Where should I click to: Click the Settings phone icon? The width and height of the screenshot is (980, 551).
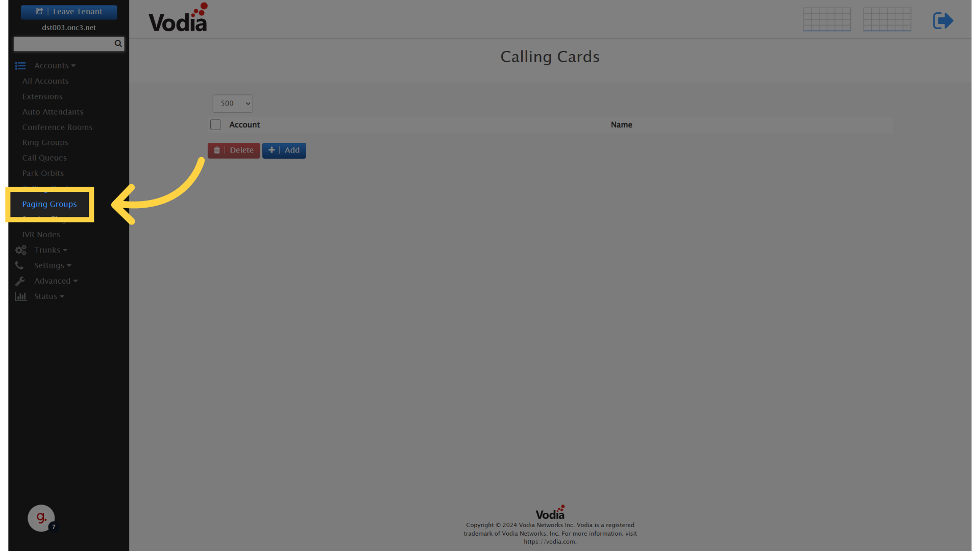click(19, 264)
